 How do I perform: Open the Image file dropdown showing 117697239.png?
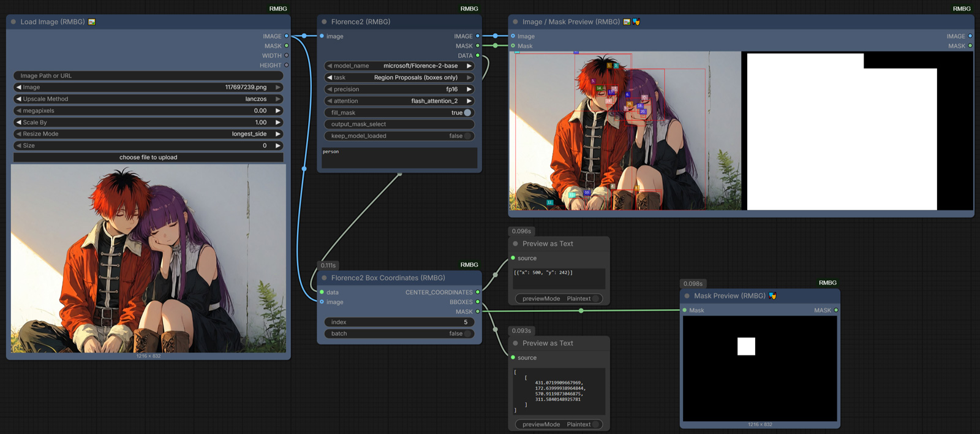tap(148, 87)
